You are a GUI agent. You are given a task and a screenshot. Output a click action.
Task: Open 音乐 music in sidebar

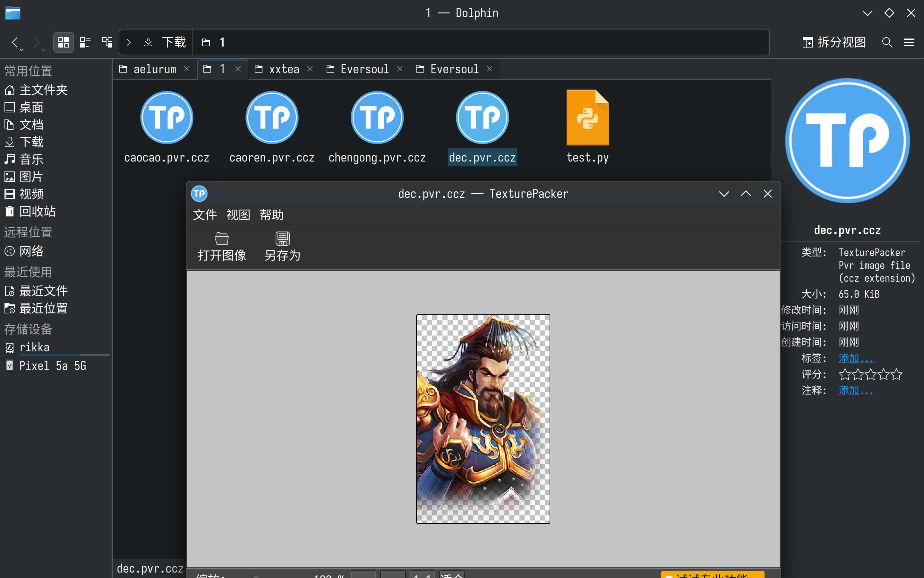coord(56,159)
